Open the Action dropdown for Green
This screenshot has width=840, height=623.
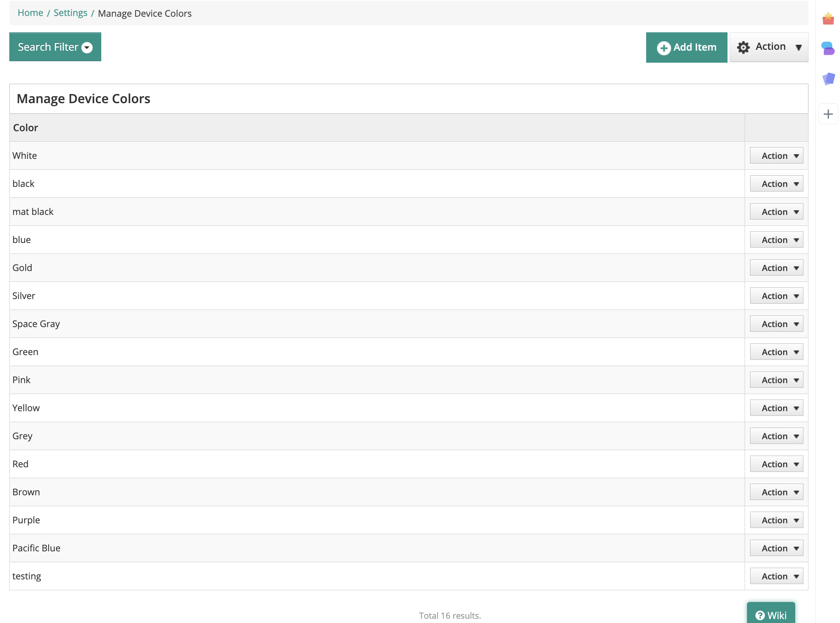(776, 352)
